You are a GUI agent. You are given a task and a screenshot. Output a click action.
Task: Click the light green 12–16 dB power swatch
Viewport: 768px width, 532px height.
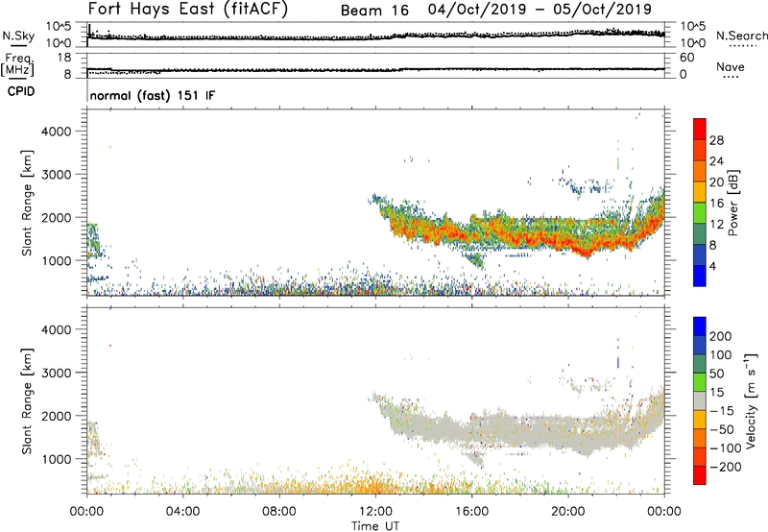pos(700,212)
